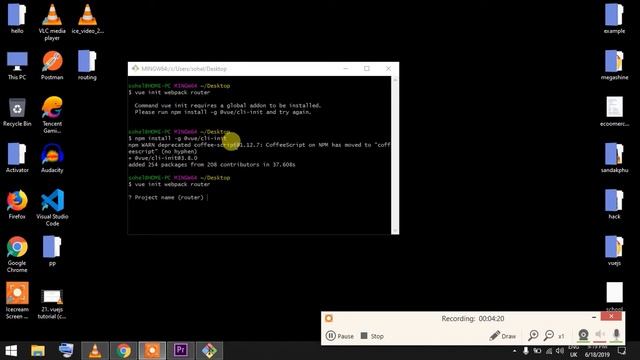
Task: Launch Audacity from the desktop
Action: coord(52,158)
